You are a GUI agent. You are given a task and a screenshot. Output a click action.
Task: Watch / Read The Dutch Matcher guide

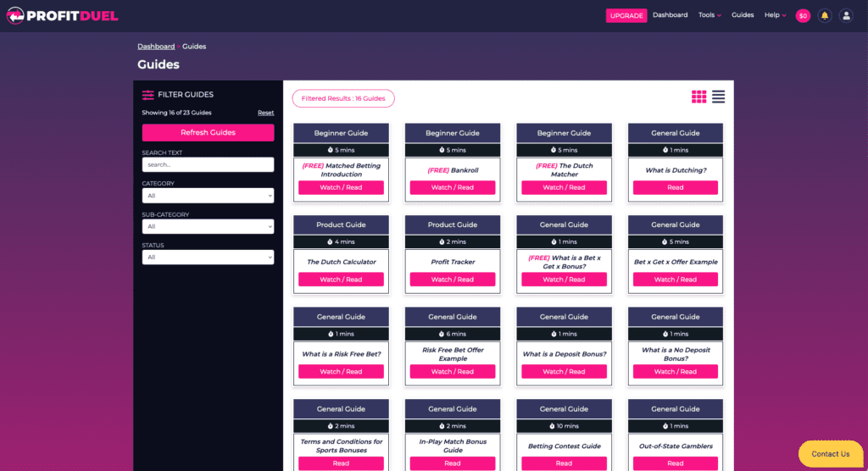[x=564, y=187]
